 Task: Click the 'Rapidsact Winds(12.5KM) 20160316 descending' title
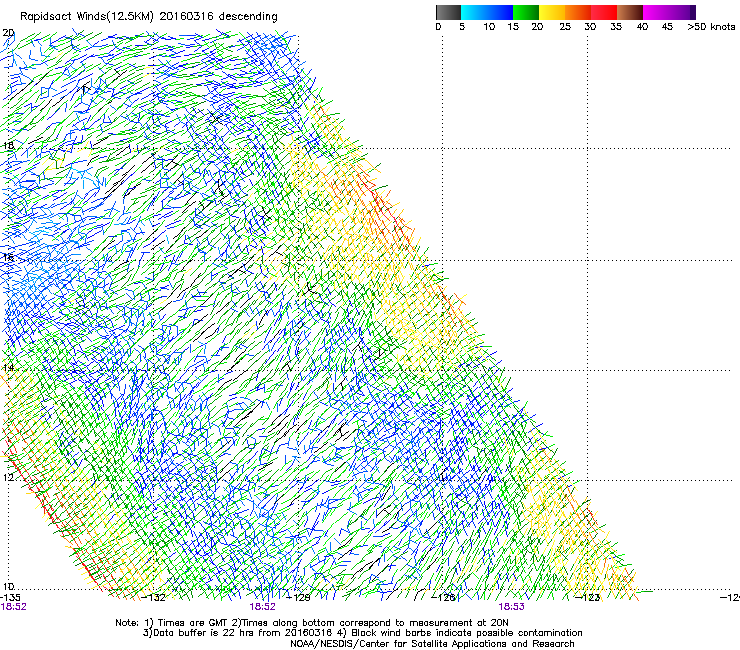click(149, 17)
